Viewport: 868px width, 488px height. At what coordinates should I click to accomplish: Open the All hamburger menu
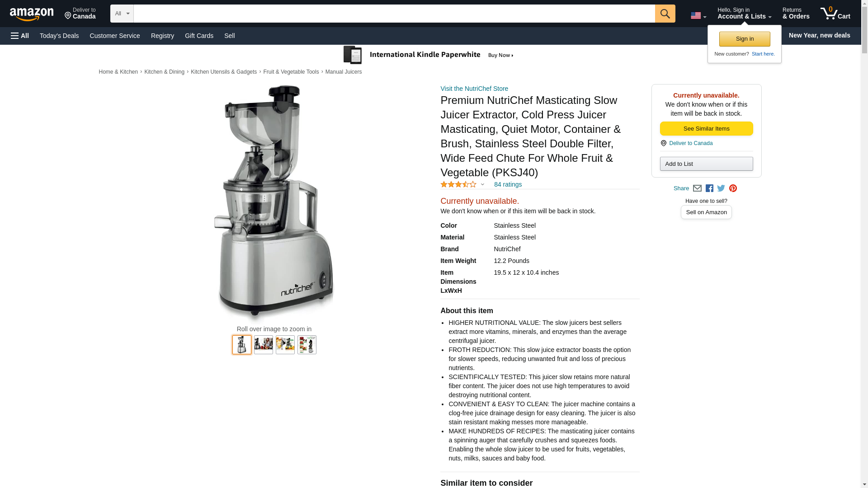tap(20, 36)
